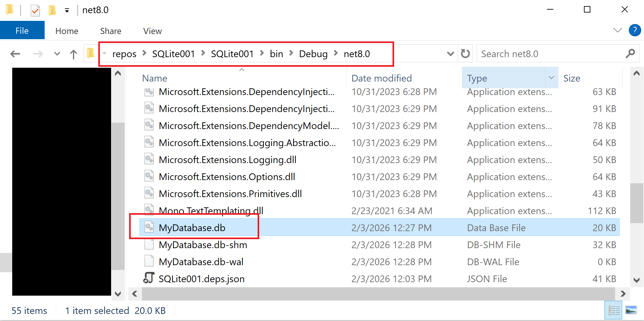Expand the ribbon with the chevron
This screenshot has height=321, width=644.
(617, 30)
